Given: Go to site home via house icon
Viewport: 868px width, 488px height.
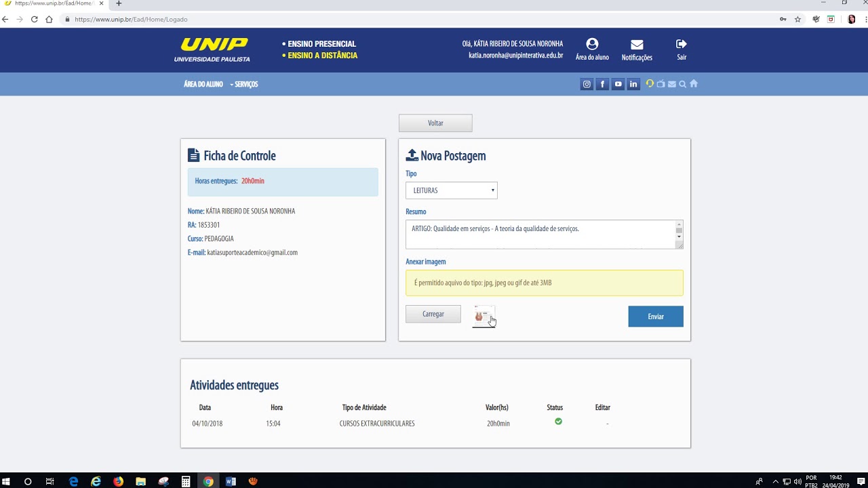Looking at the screenshot, I should [x=694, y=83].
